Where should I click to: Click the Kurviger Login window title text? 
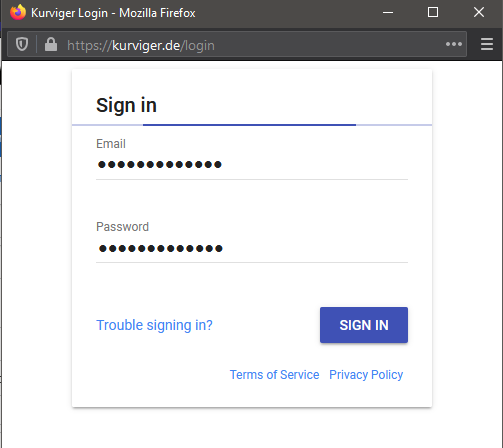tap(113, 13)
